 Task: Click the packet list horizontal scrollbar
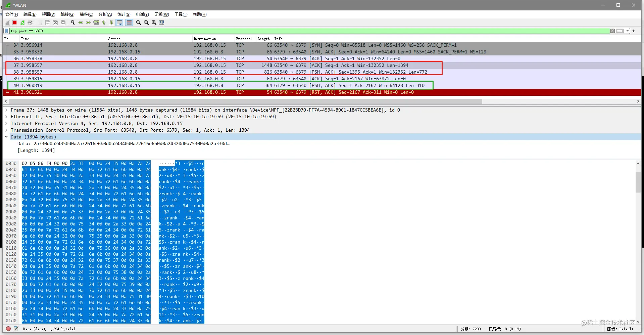(245, 101)
